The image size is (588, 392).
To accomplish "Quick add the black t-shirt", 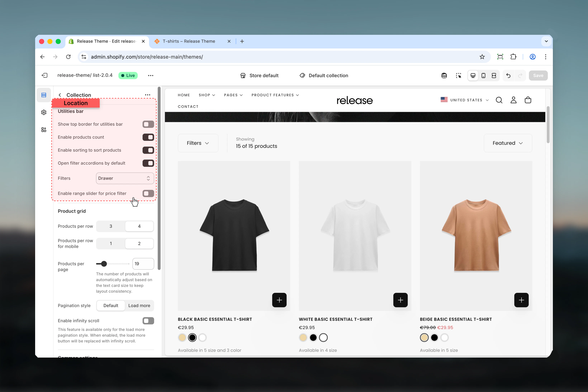I will 279,300.
